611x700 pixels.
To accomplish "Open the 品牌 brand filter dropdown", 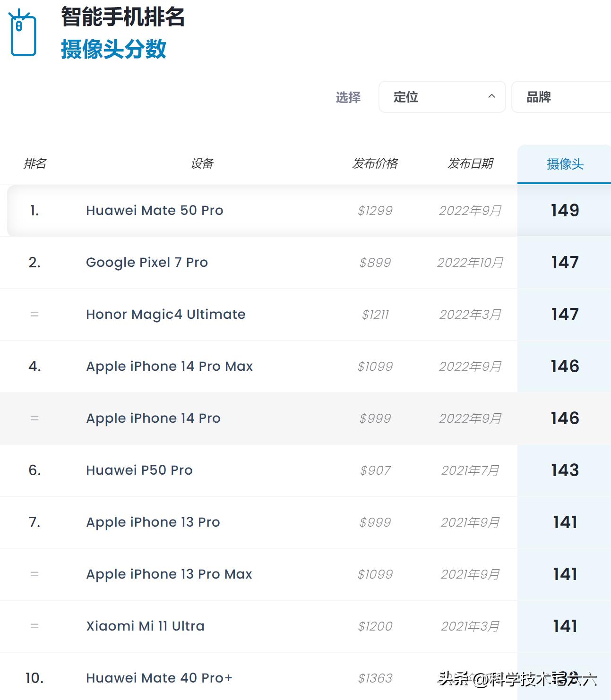I will pos(539,97).
